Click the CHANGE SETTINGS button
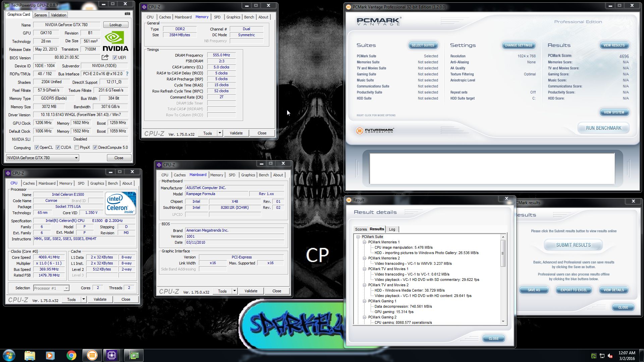 click(518, 45)
